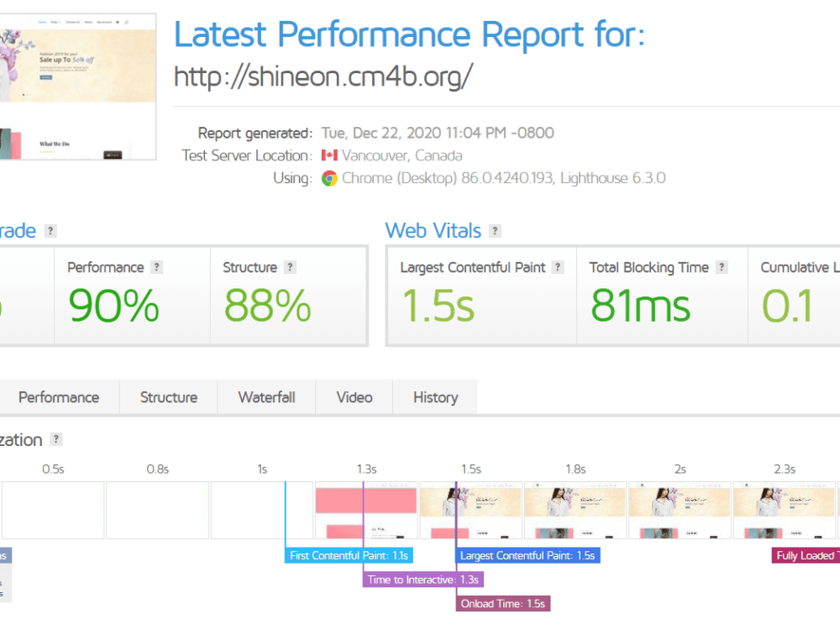Click the Time to Interactive: 1.3s marker
The height and width of the screenshot is (630, 840).
[423, 580]
